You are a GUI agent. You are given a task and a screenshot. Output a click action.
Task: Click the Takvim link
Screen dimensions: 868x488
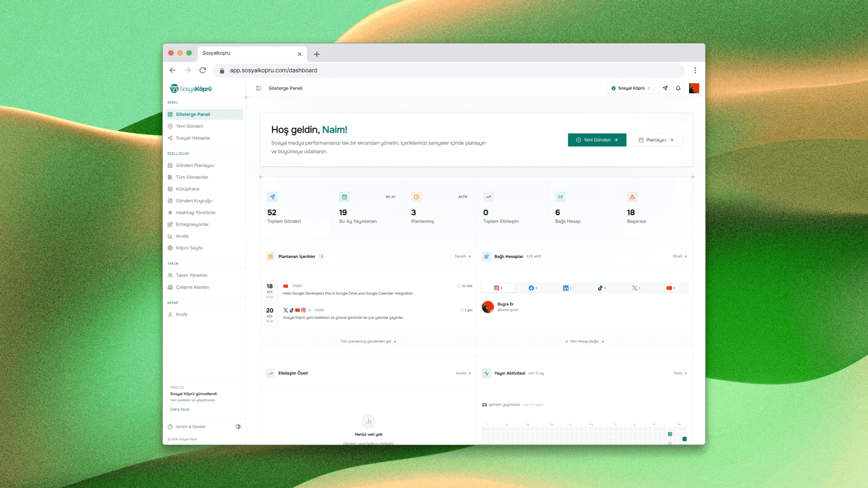[462, 256]
